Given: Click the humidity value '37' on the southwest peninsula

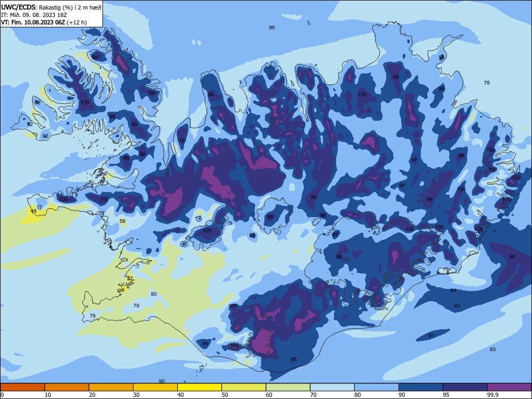Looking at the screenshot, I should [130, 278].
